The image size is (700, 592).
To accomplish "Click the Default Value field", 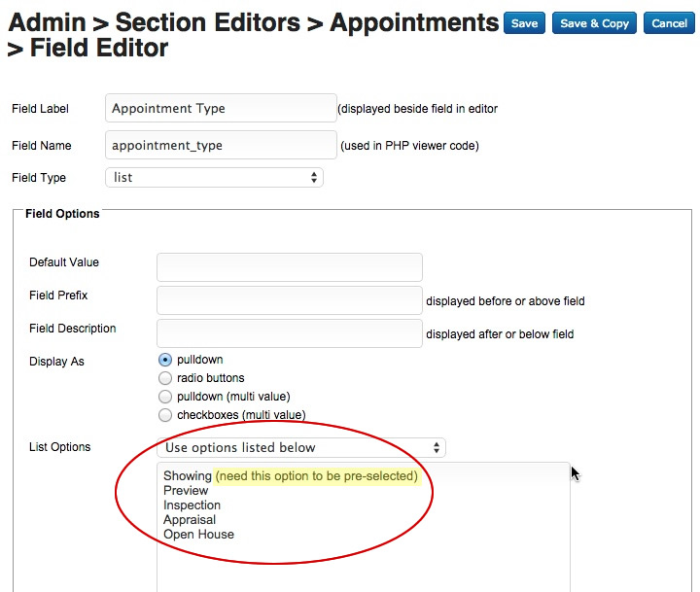I will coord(289,267).
